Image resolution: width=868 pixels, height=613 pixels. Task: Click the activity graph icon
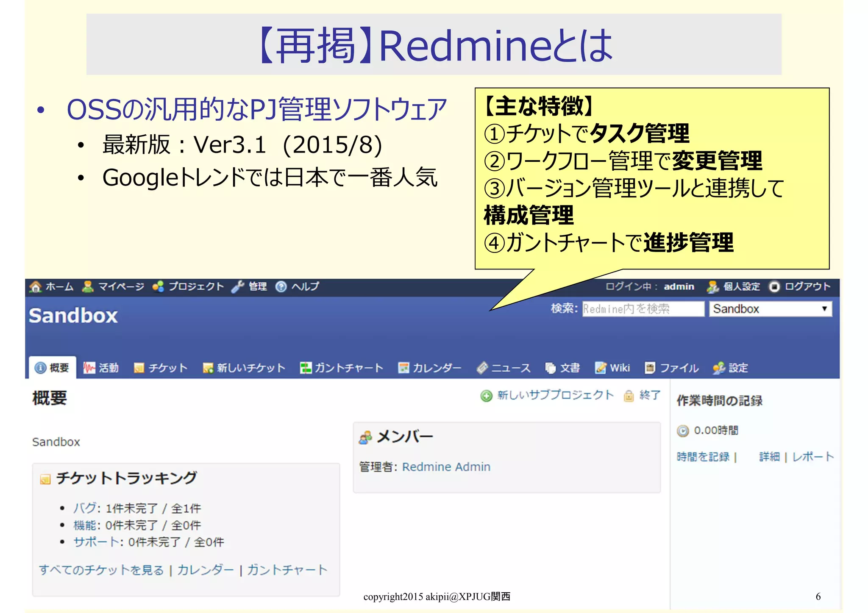pyautogui.click(x=89, y=368)
